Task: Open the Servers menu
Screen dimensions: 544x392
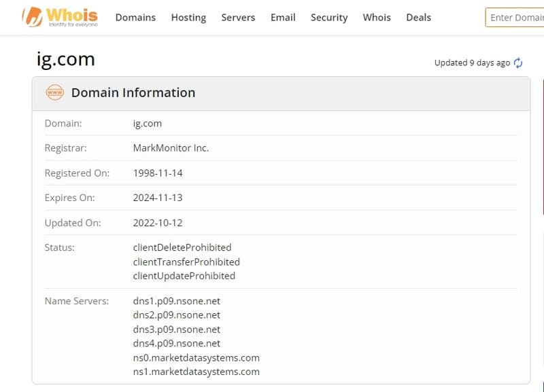Action: [239, 18]
